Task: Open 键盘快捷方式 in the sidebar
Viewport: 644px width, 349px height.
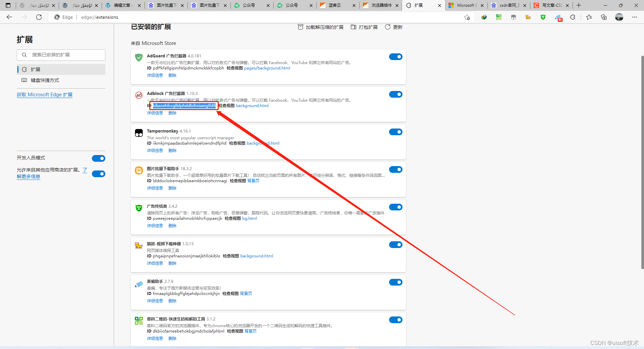Action: (x=61, y=80)
